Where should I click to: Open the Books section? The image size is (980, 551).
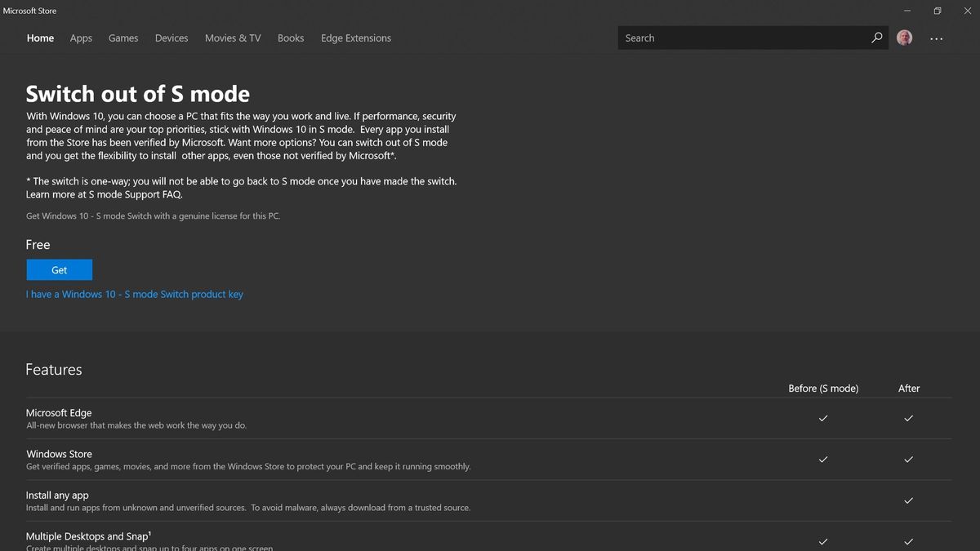click(291, 38)
